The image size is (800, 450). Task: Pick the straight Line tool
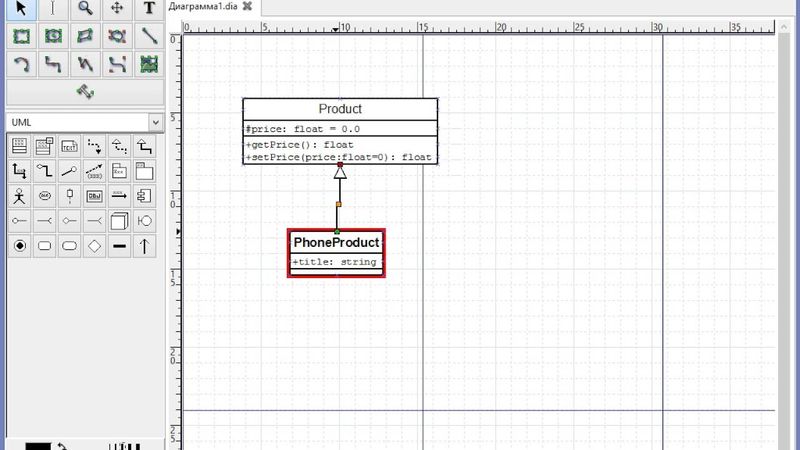coord(149,36)
